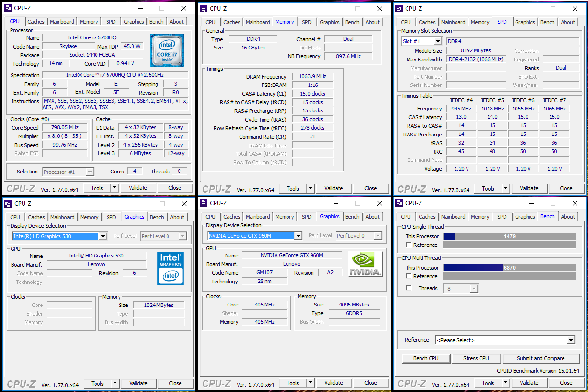Click Close button in the Memory tab window

coord(371,188)
